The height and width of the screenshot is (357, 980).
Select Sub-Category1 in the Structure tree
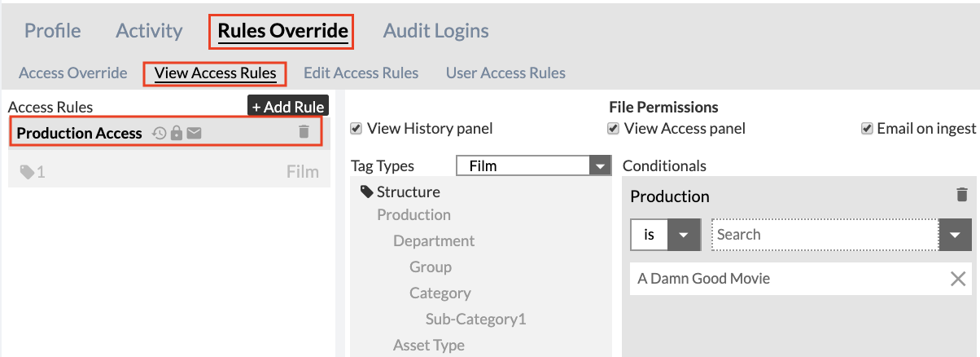475,319
